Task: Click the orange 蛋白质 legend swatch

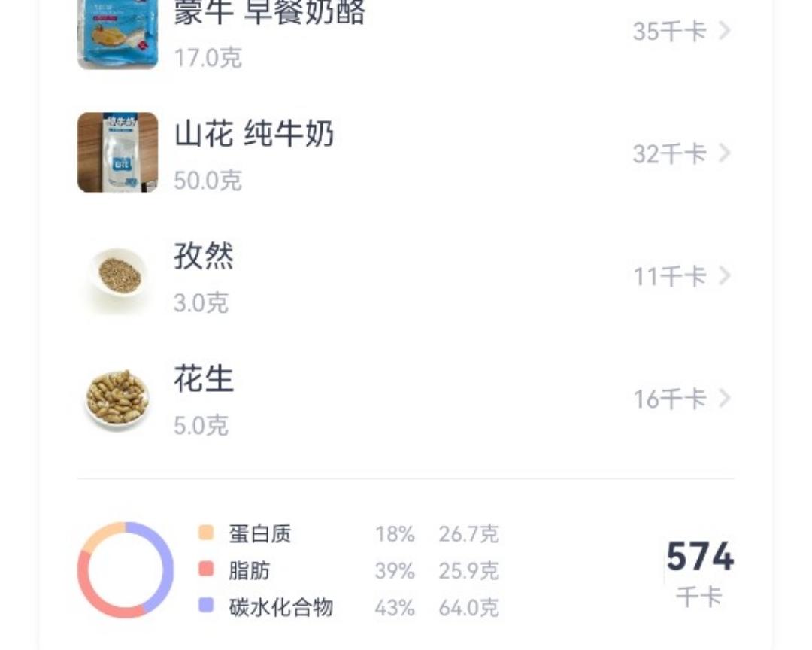Action: [206, 533]
